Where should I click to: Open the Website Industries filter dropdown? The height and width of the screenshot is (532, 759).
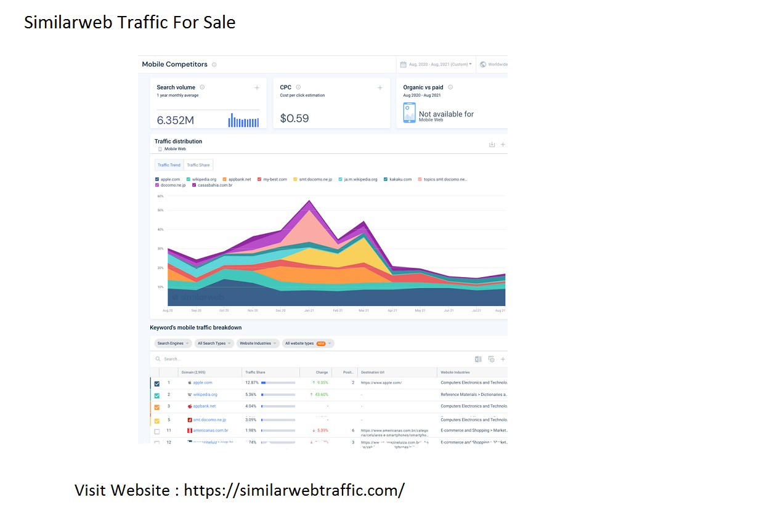[258, 344]
